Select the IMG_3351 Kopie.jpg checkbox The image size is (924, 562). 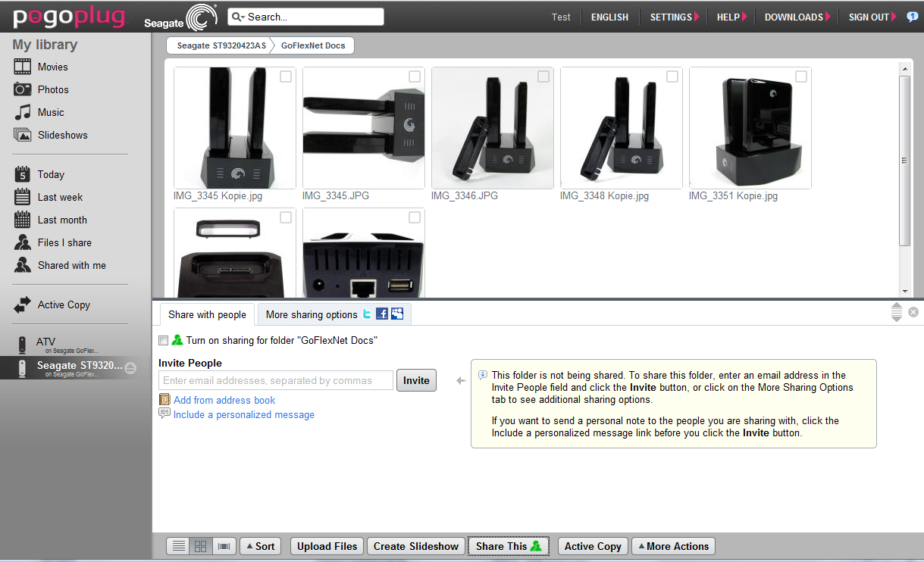point(801,76)
